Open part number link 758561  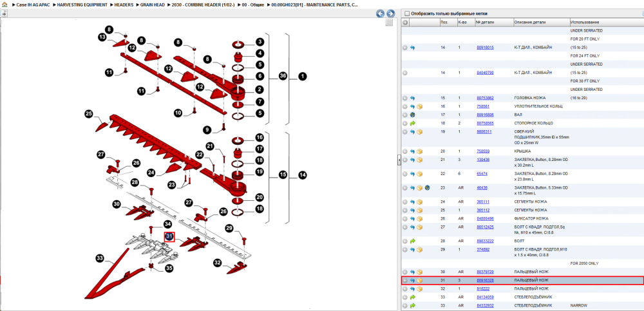pos(483,106)
